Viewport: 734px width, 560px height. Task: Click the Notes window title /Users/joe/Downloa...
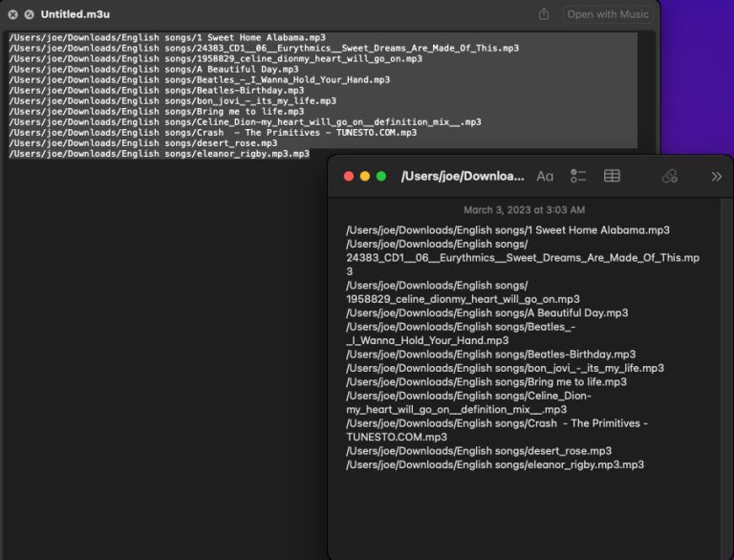[463, 176]
